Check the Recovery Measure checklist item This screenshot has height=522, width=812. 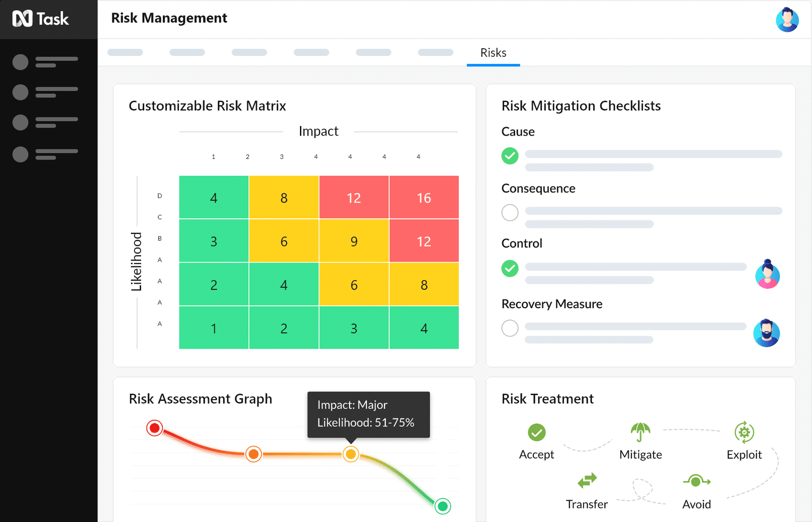tap(510, 328)
